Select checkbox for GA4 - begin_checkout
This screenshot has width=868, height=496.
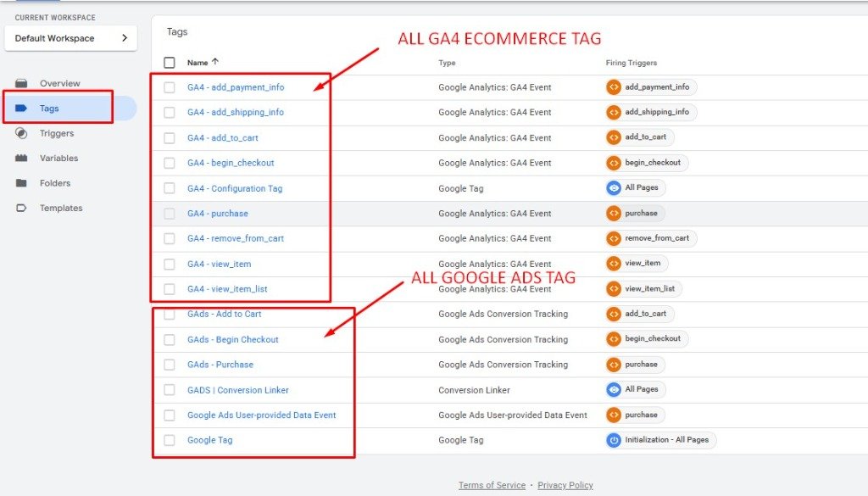click(x=170, y=163)
